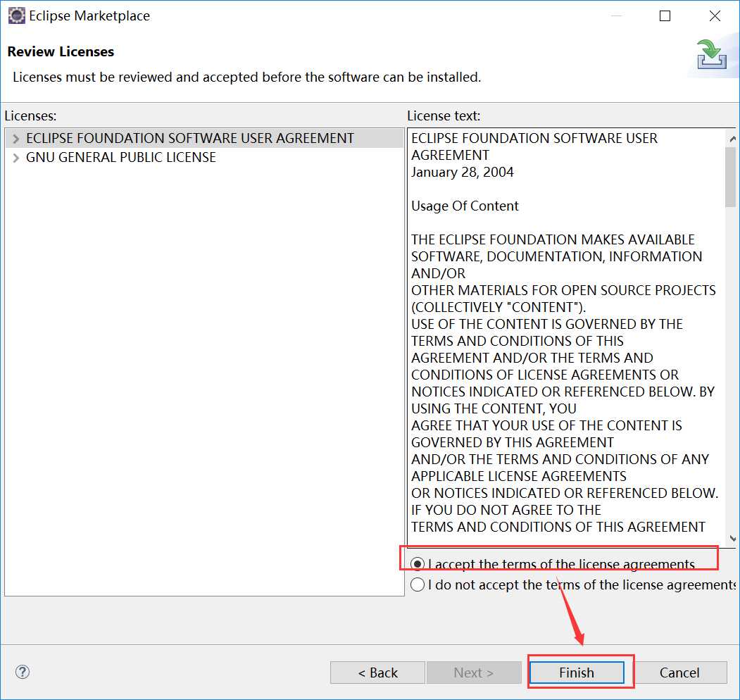This screenshot has height=700, width=740.
Task: Click the license text scrollbar thumb
Action: [x=731, y=177]
